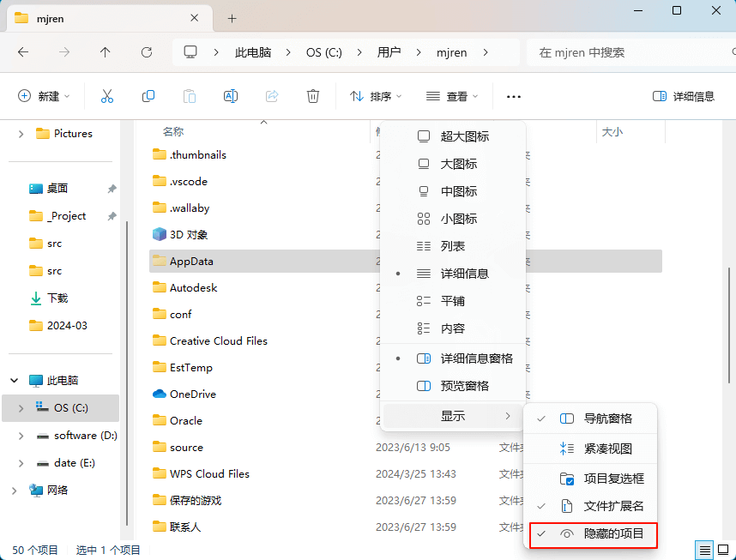The height and width of the screenshot is (560, 736).
Task: Click the Back arrow navigation icon
Action: pyautogui.click(x=23, y=52)
